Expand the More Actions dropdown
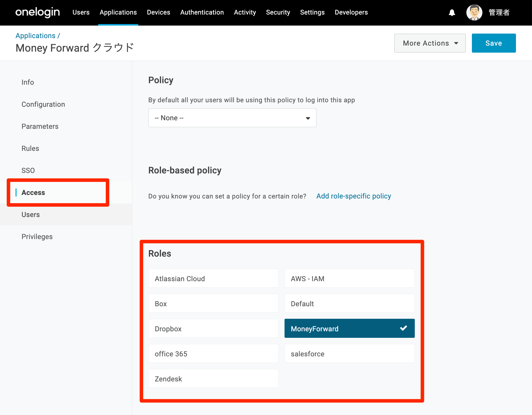 (430, 43)
